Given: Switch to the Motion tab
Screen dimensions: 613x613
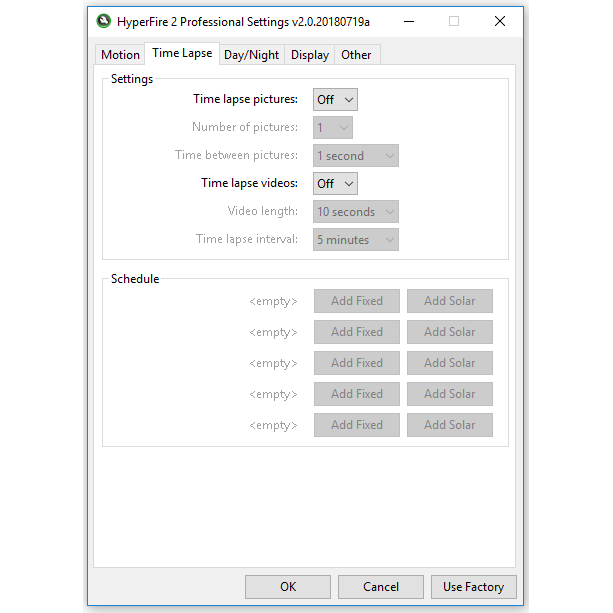Looking at the screenshot, I should (x=120, y=55).
